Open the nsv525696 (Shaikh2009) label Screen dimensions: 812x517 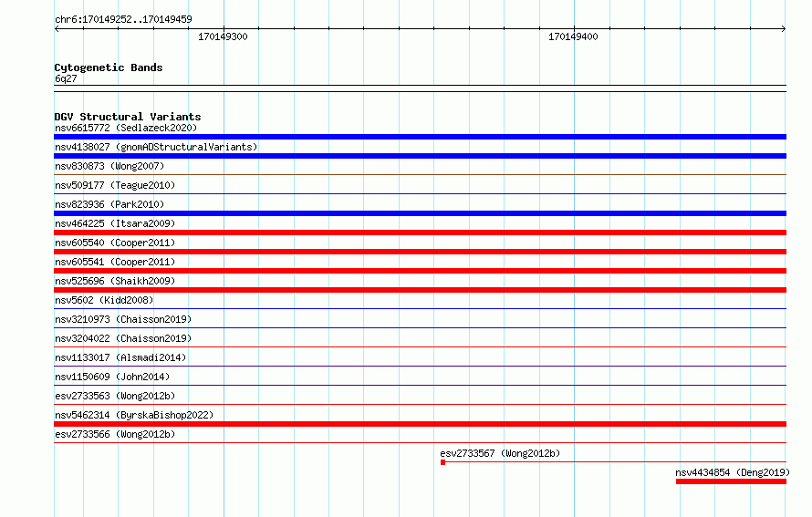(x=115, y=281)
